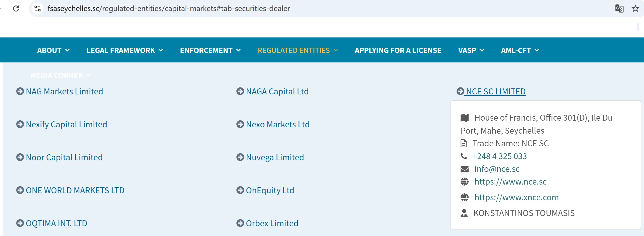
Task: Click the arrow icon beside OQTIMA INT. LTD
Action: click(20, 223)
